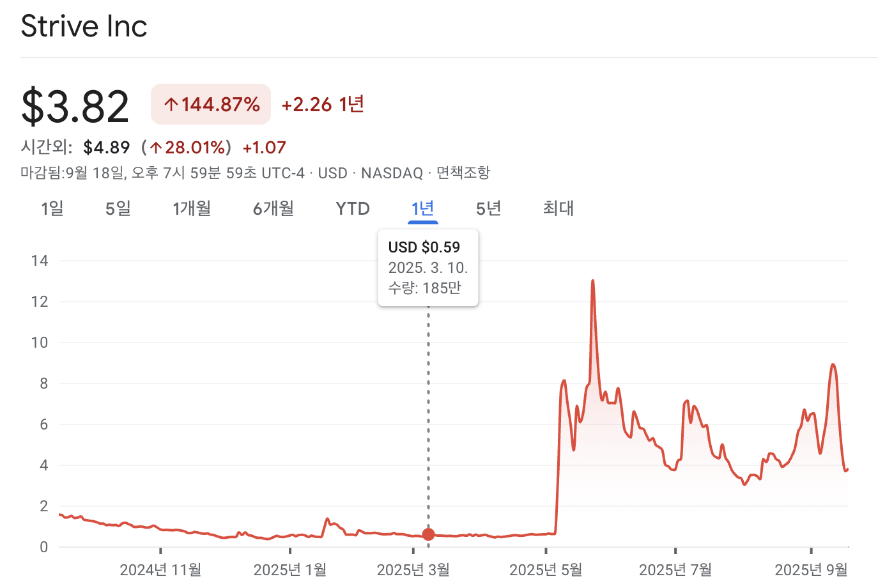Click the 시간외 after-hours price $4.89
The height and width of the screenshot is (588, 878).
(106, 147)
